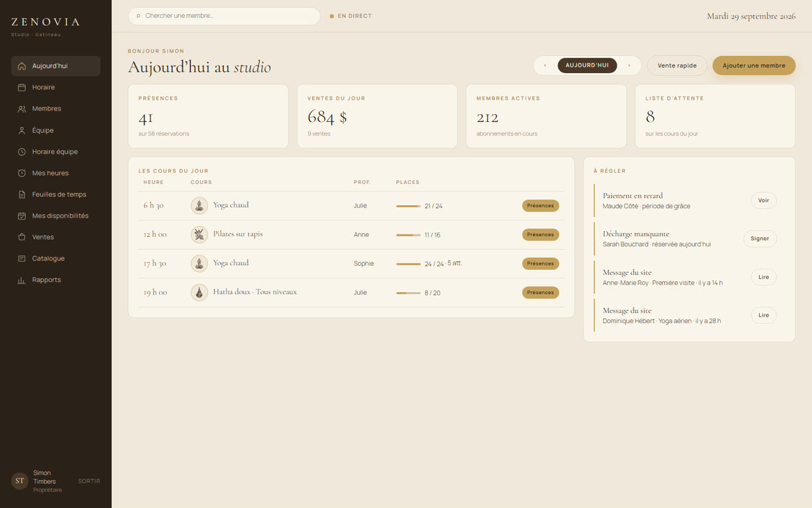Click the Anne instructor cell
This screenshot has width=812, height=508.
point(362,235)
